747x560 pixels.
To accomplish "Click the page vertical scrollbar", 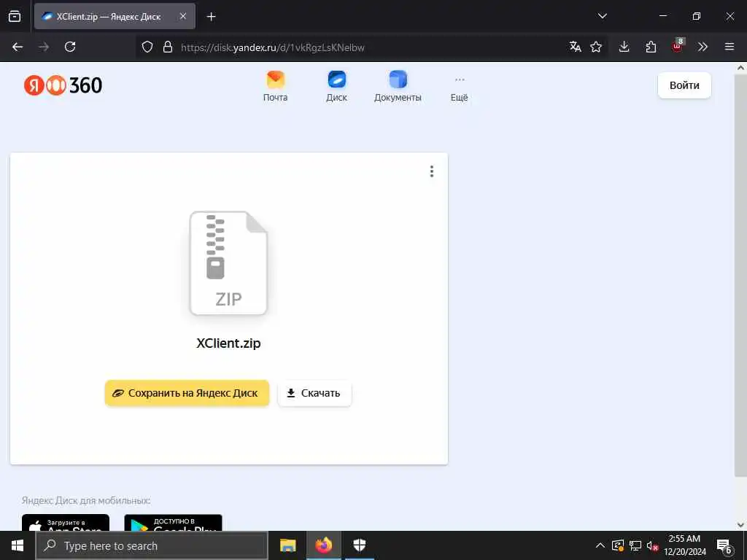I will tap(741, 274).
